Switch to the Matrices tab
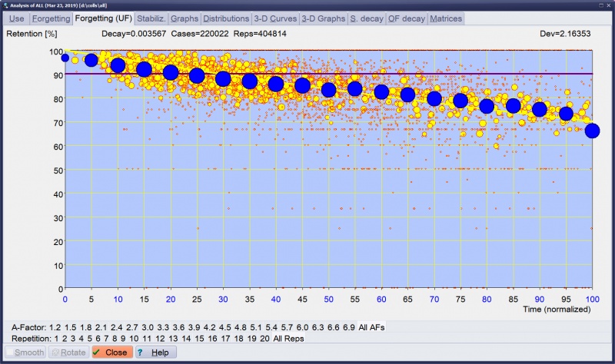Screen dimensions: 615x364 pyautogui.click(x=446, y=18)
